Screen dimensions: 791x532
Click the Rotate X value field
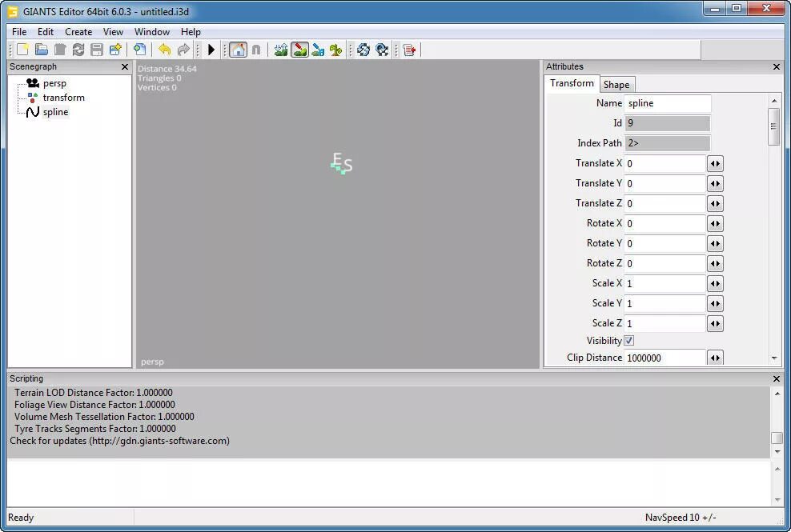(x=665, y=223)
